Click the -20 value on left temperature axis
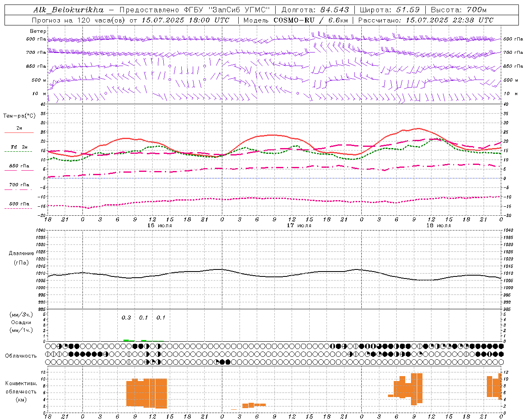 (x=41, y=215)
